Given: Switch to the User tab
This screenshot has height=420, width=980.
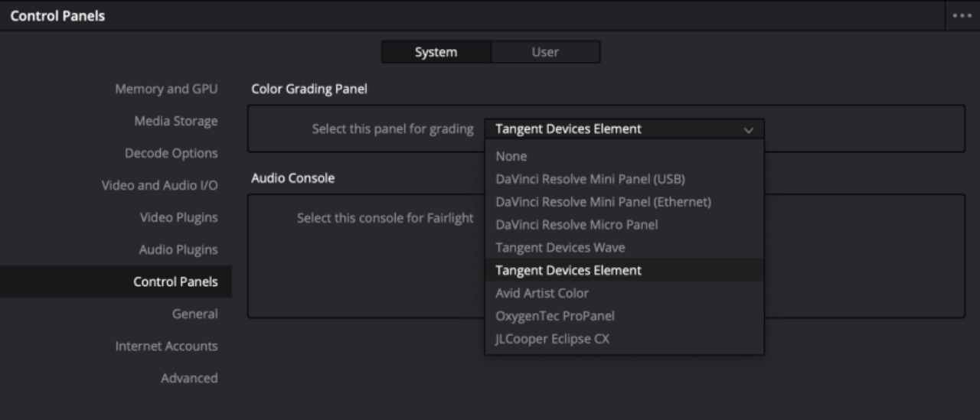Looking at the screenshot, I should tap(544, 52).
